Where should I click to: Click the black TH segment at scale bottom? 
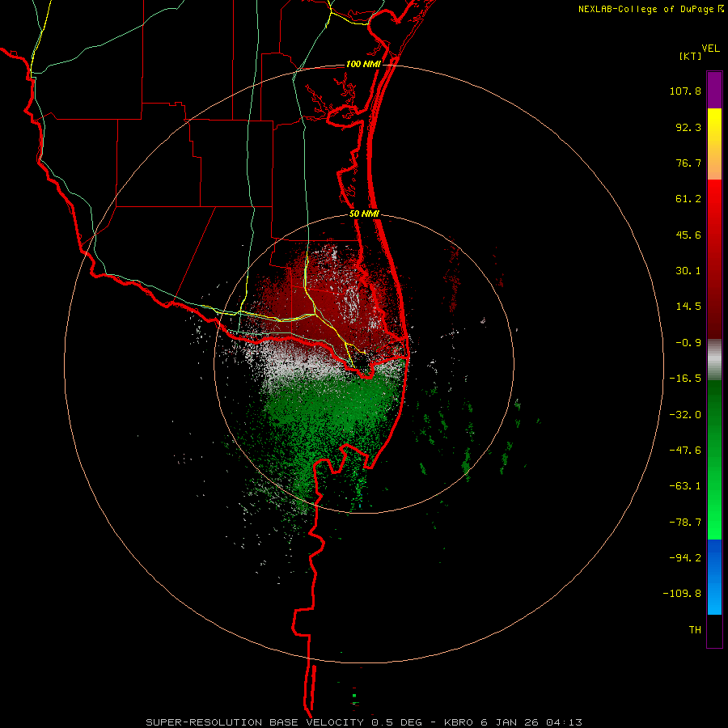(714, 630)
